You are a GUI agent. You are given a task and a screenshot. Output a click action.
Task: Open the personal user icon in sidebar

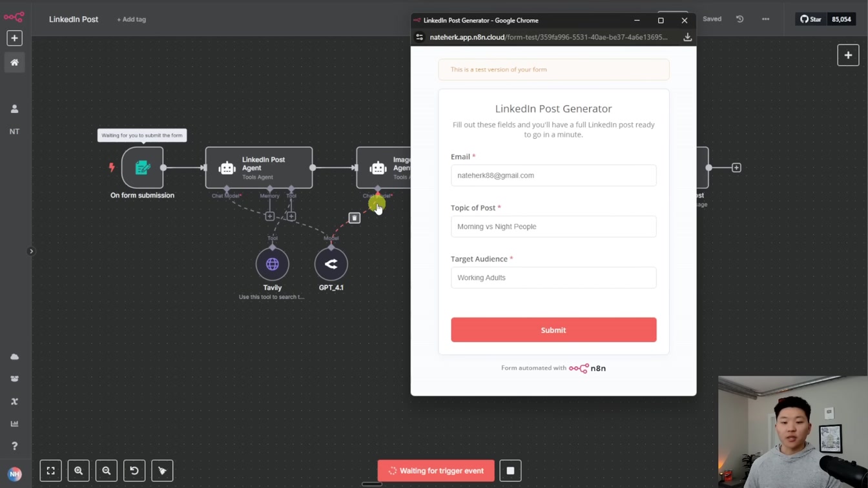point(14,109)
